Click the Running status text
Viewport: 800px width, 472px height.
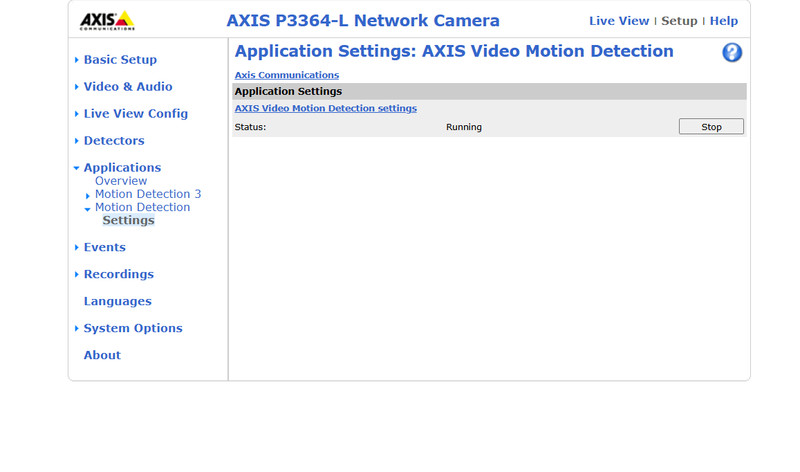(464, 127)
